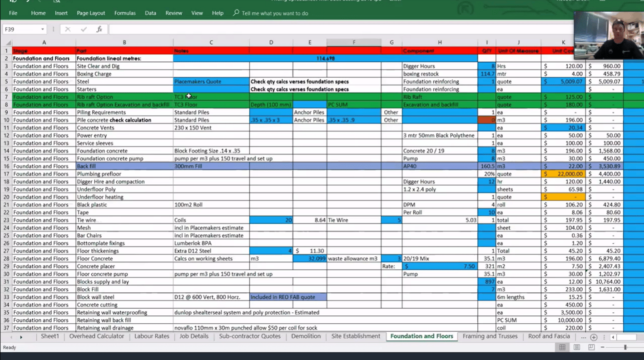The height and width of the screenshot is (360, 644).
Task: Select column B header
Action: coord(124,43)
